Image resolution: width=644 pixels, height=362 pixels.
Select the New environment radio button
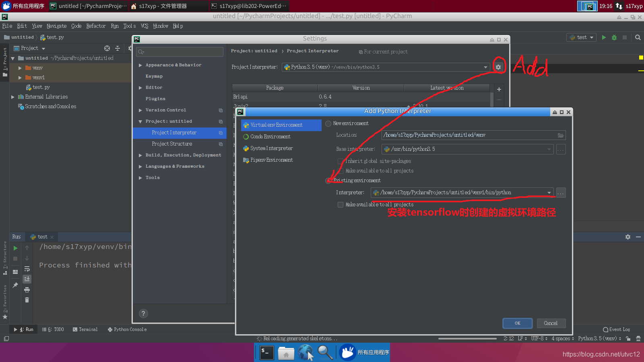[328, 123]
